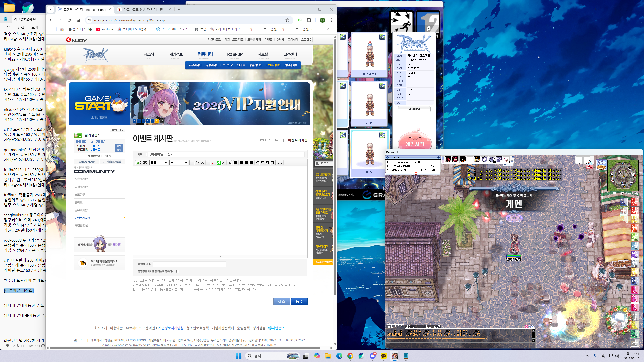This screenshot has width=644, height=362.
Task: Open the YouTube bookmark
Action: 105,29
